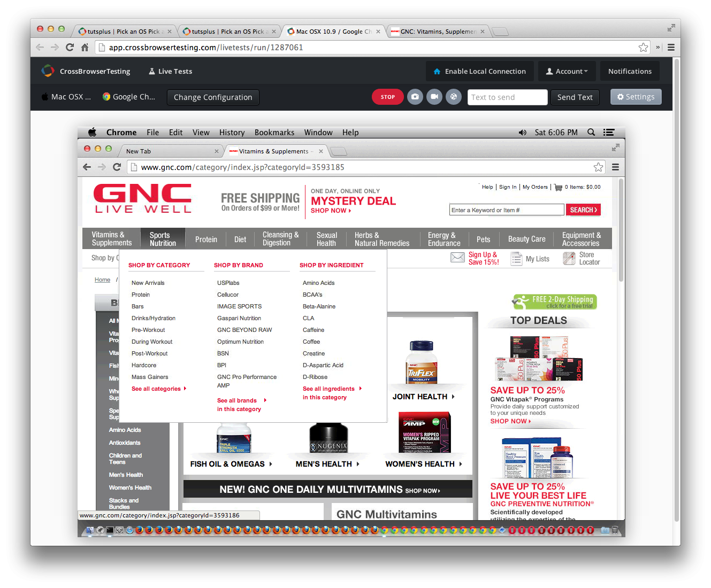This screenshot has height=588, width=711.
Task: Open WOMEN'S HEALTH category
Action: [x=423, y=464]
